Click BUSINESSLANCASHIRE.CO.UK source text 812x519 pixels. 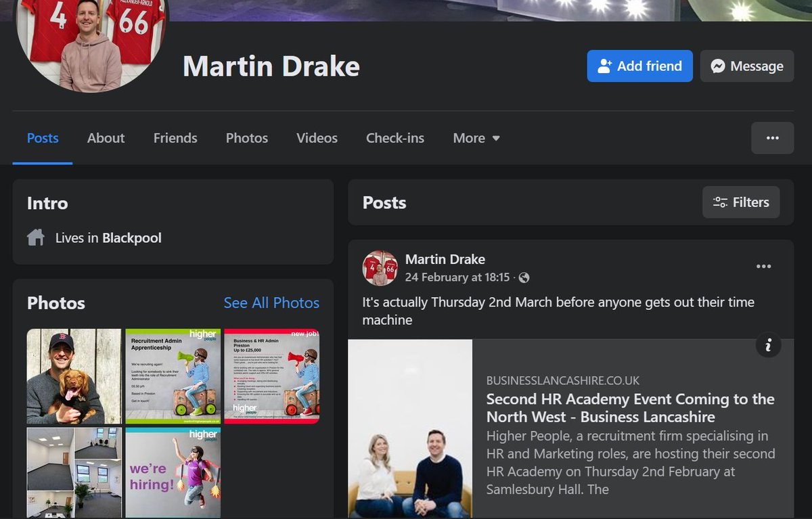[563, 381]
